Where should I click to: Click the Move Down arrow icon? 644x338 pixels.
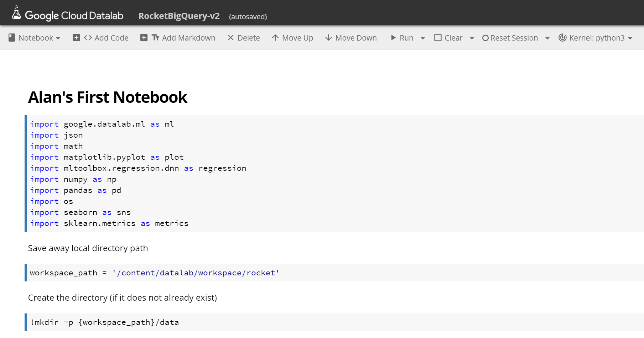click(x=328, y=38)
